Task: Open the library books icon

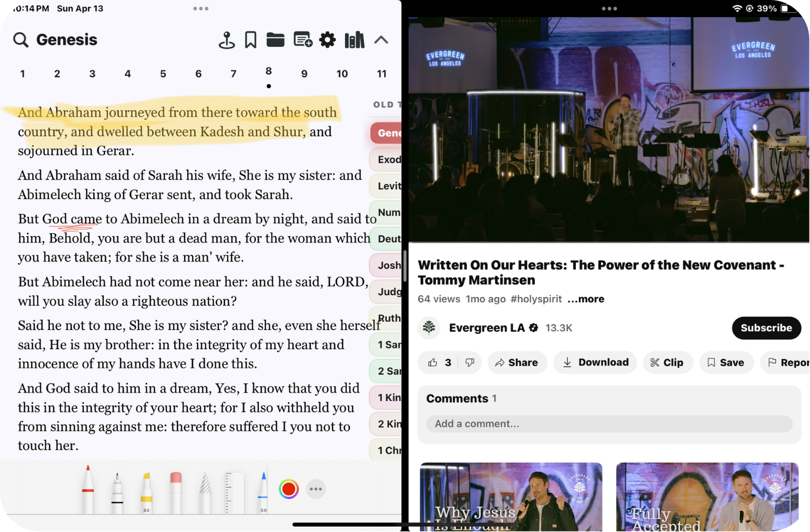Action: [x=354, y=40]
